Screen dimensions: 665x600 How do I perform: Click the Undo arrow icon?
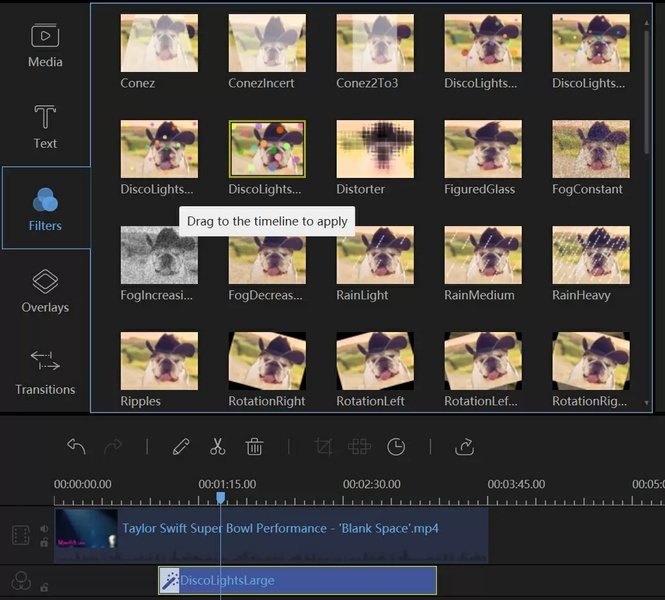76,447
